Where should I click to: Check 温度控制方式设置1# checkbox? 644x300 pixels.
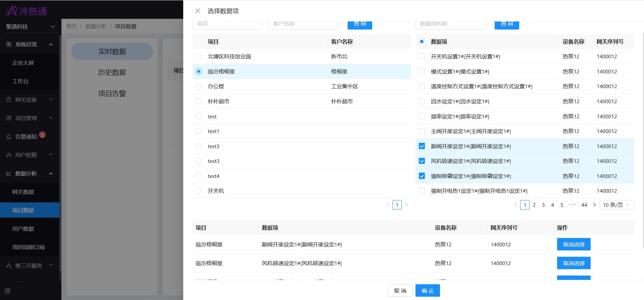422,86
